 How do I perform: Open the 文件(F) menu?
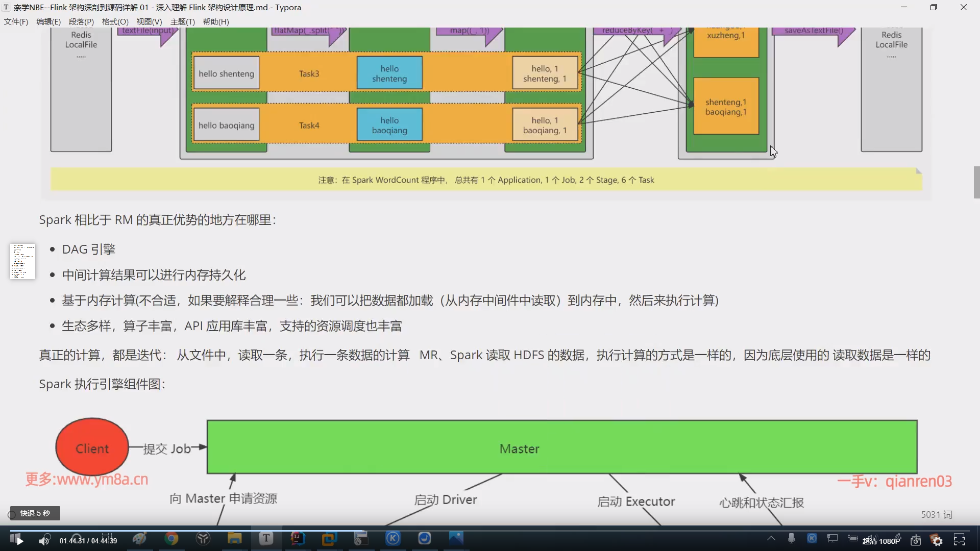click(x=16, y=21)
